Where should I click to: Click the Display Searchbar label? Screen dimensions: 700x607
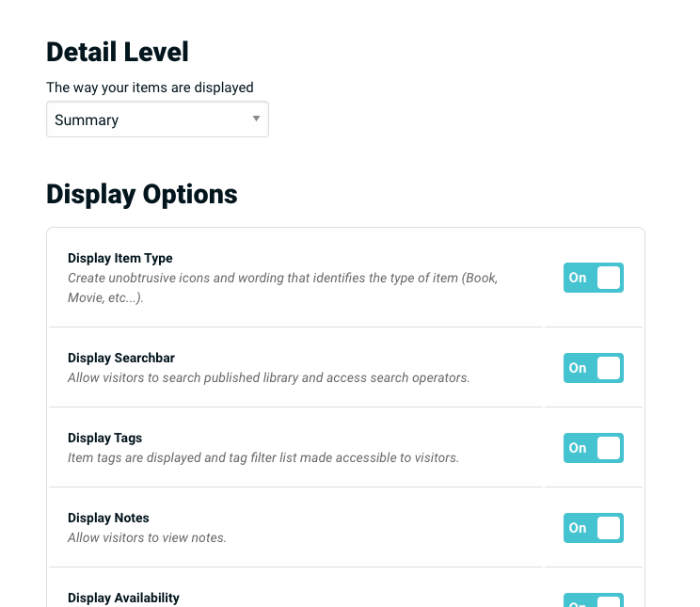[121, 358]
